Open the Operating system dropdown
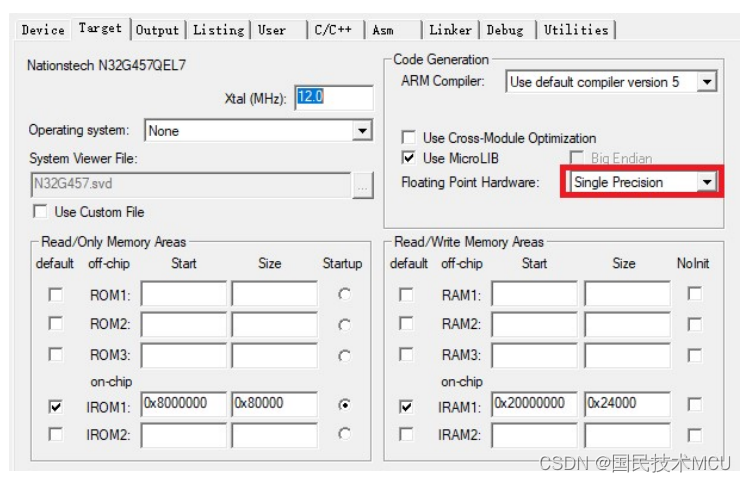This screenshot has height=482, width=746. (x=258, y=130)
